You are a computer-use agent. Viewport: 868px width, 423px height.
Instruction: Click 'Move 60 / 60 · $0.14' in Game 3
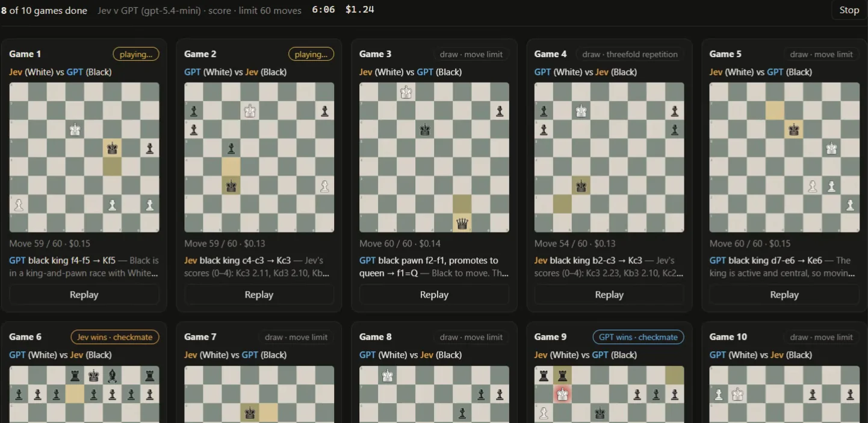400,244
